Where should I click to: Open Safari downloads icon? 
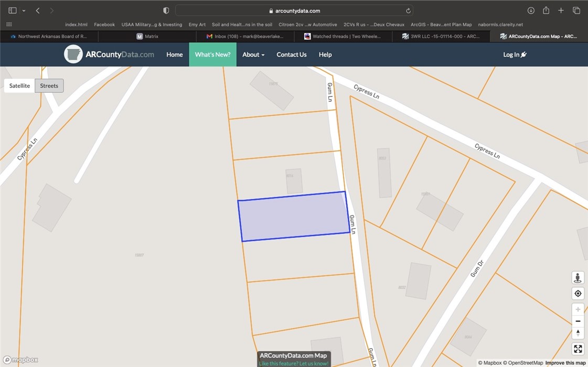[x=531, y=10]
